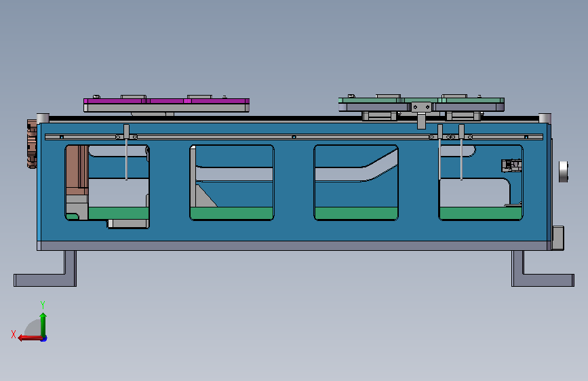Select the small sensor in fourth window
Viewport: 588px width, 381px height.
(511, 165)
